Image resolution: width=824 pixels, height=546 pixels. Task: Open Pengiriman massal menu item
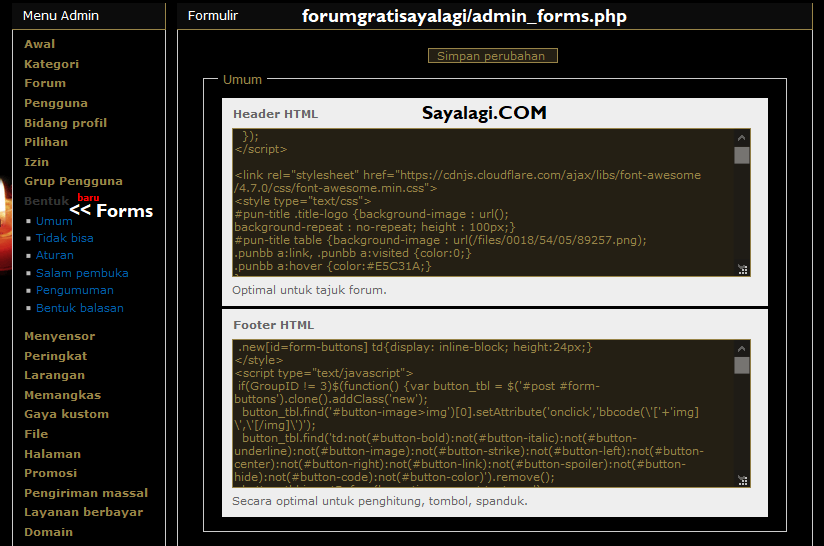coord(86,493)
